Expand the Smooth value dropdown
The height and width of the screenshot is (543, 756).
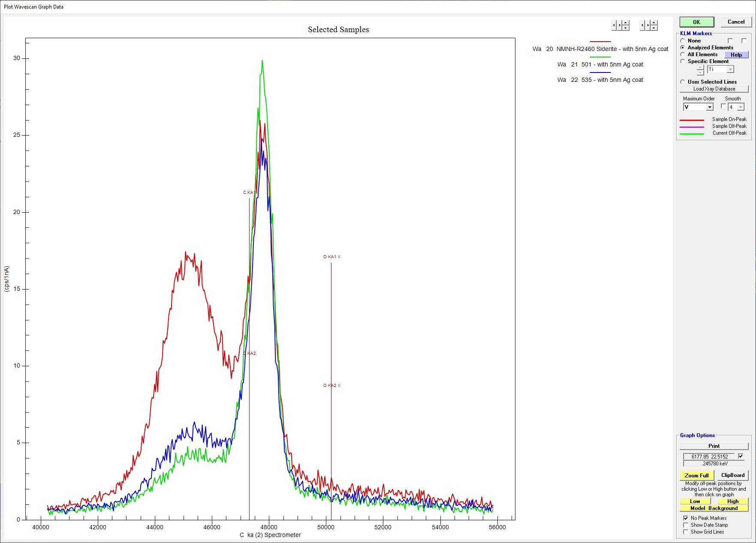(x=741, y=107)
